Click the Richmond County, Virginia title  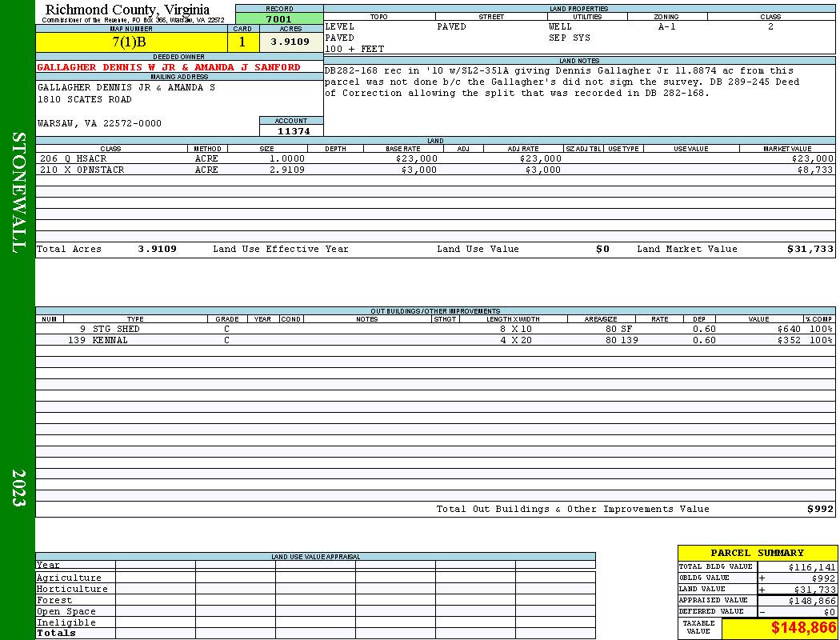pyautogui.click(x=127, y=9)
